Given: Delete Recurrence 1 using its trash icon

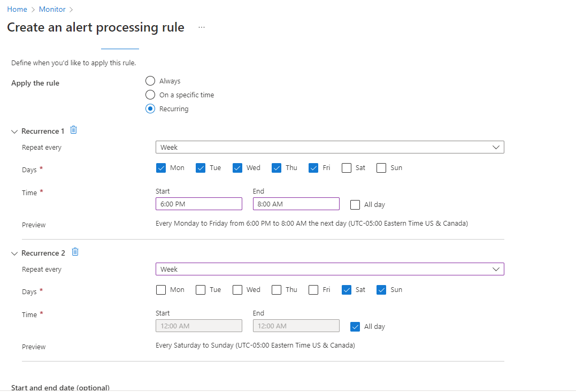Looking at the screenshot, I should tap(73, 130).
